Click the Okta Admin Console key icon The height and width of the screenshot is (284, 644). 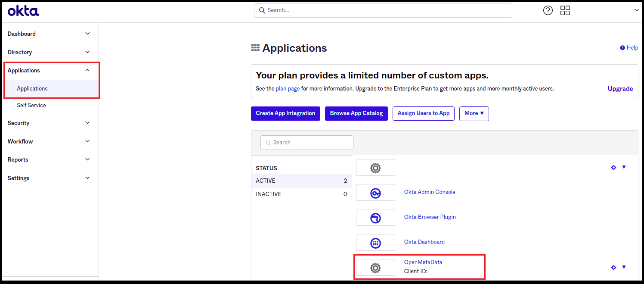click(375, 192)
